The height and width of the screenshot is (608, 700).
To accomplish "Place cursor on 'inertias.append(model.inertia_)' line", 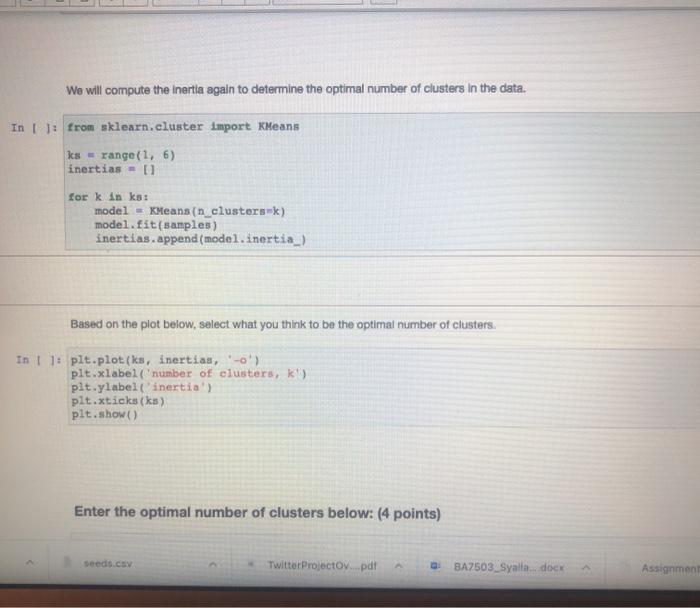I will pos(200,239).
